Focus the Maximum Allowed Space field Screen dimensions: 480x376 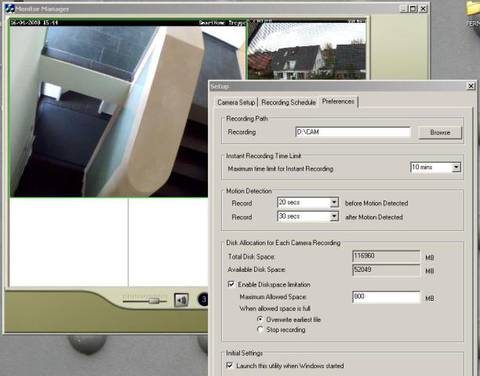click(x=386, y=297)
